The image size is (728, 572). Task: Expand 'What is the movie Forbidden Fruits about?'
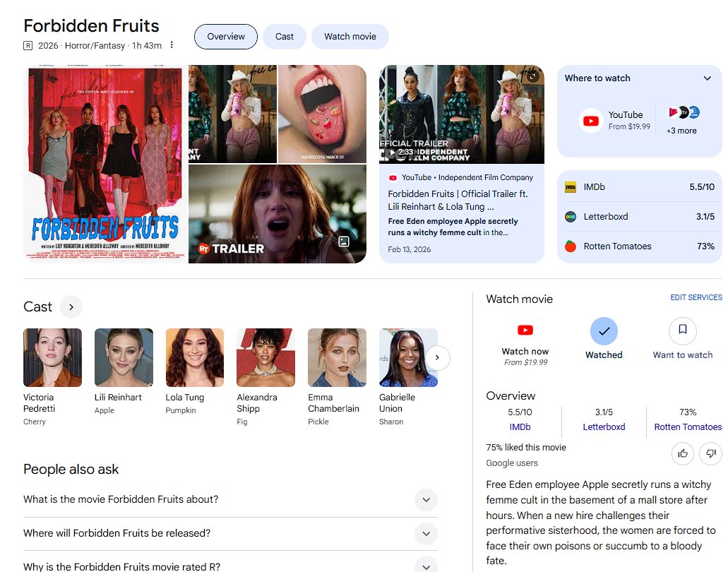click(426, 500)
